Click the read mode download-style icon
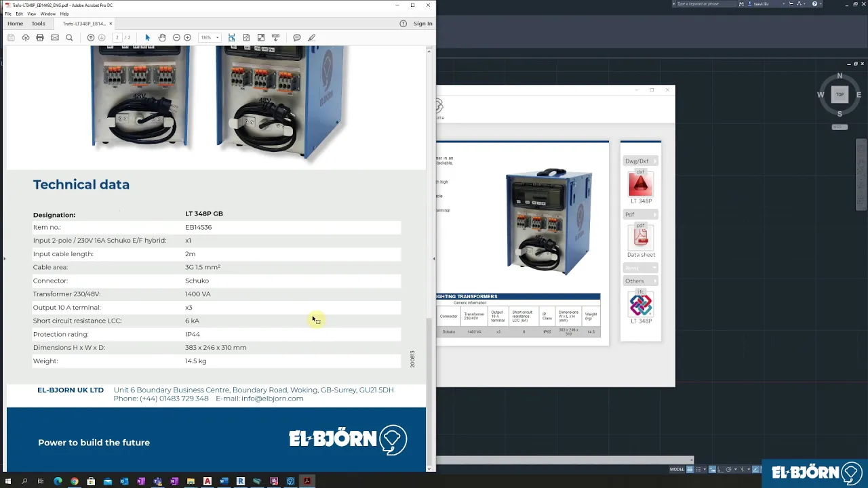The width and height of the screenshot is (868, 488). coord(275,38)
